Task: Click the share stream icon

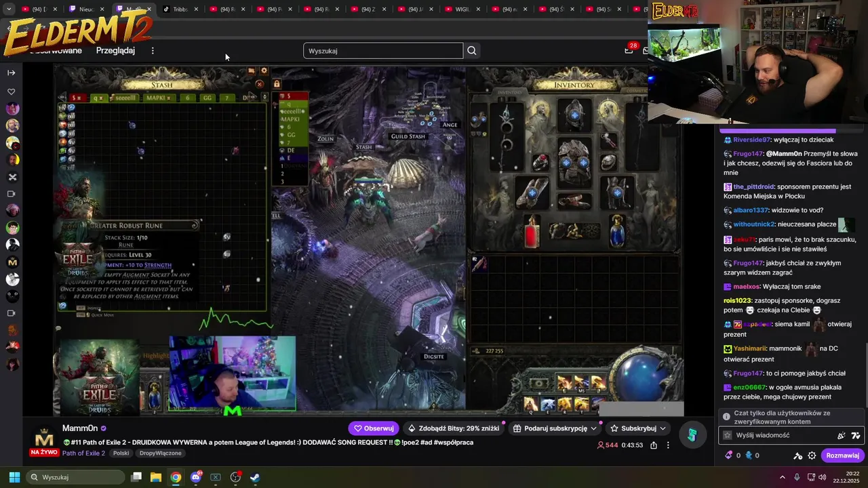Action: pyautogui.click(x=653, y=445)
